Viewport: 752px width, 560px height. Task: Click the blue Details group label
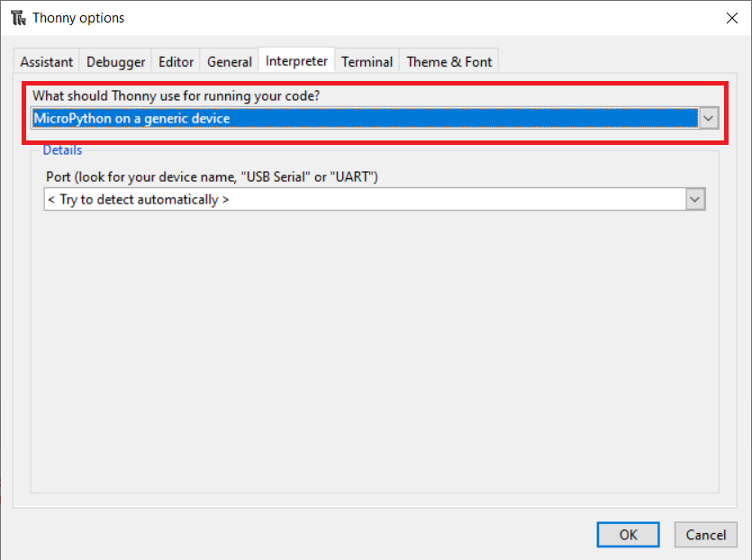pos(62,150)
